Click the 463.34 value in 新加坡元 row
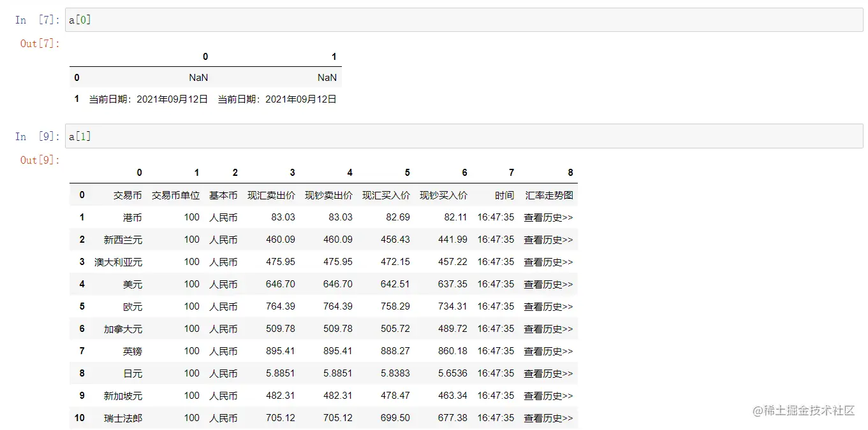Image resolution: width=868 pixels, height=430 pixels. coord(453,396)
